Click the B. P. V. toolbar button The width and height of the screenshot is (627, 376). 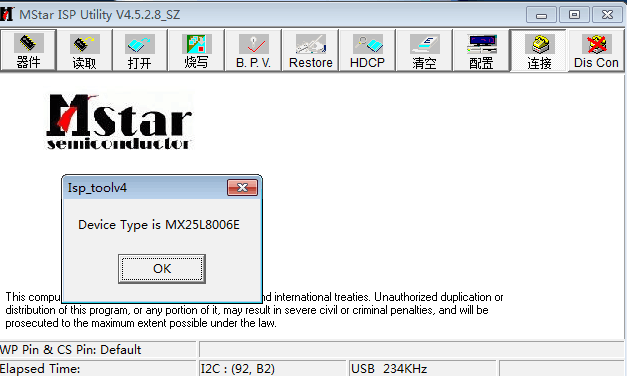click(x=254, y=50)
